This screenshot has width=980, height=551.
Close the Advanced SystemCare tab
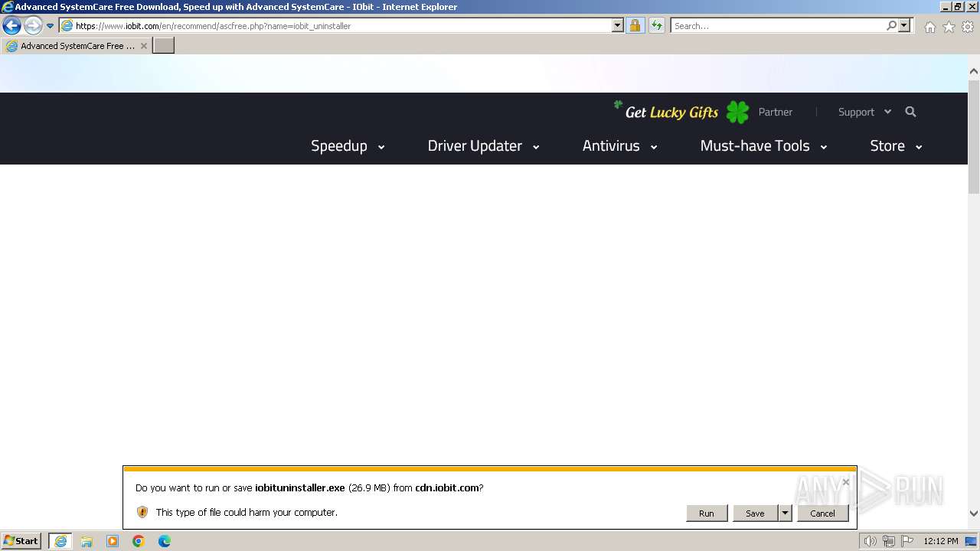pyautogui.click(x=143, y=46)
